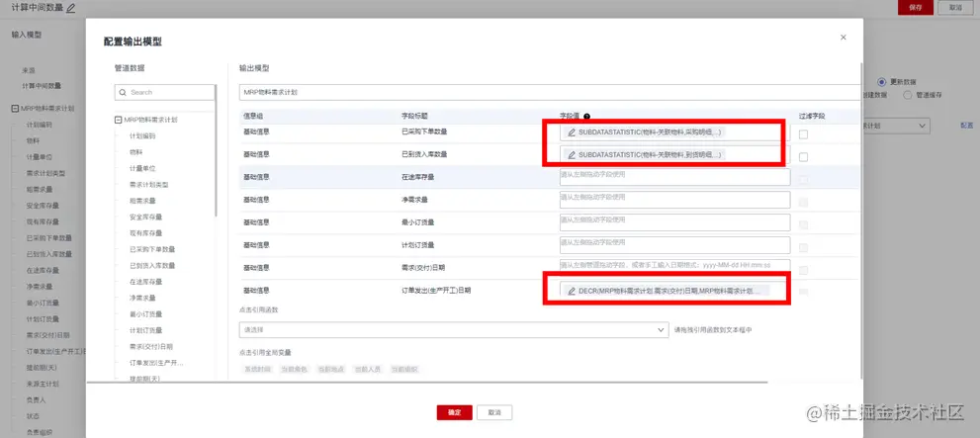Click the 订单发出(生产开工)日期 field title cell
This screenshot has width=980, height=438.
(435, 291)
